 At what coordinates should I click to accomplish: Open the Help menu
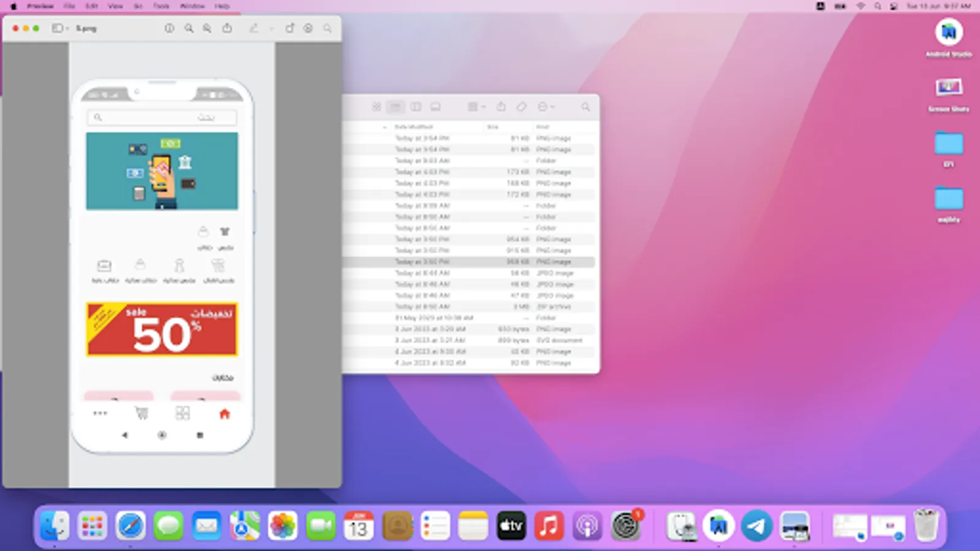tap(222, 6)
